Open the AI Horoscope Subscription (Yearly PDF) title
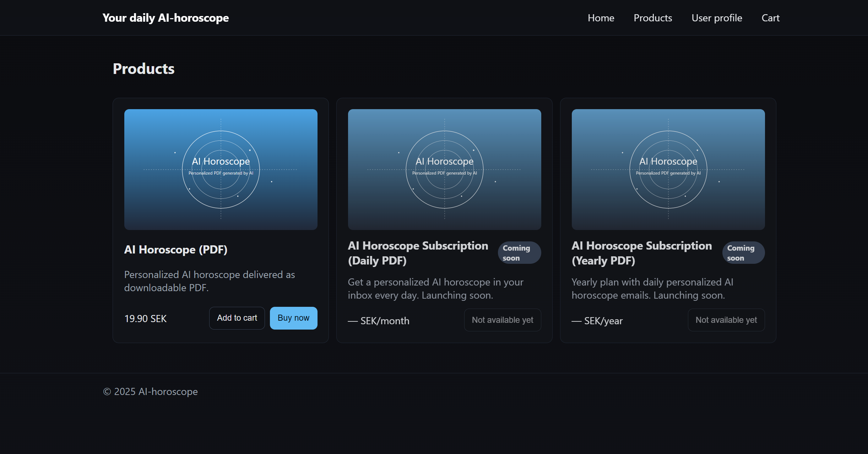Screen dimensions: 868x454 pos(641,253)
